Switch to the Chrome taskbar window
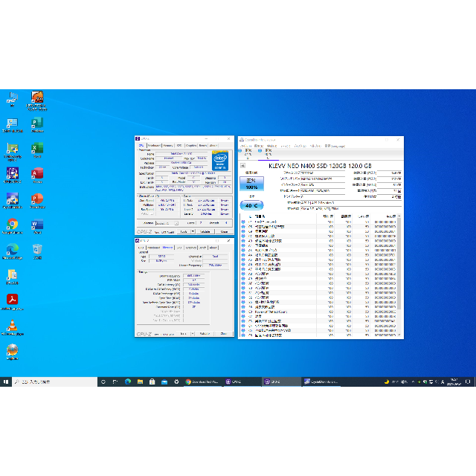Screen dimensions: 476x476 202,382
